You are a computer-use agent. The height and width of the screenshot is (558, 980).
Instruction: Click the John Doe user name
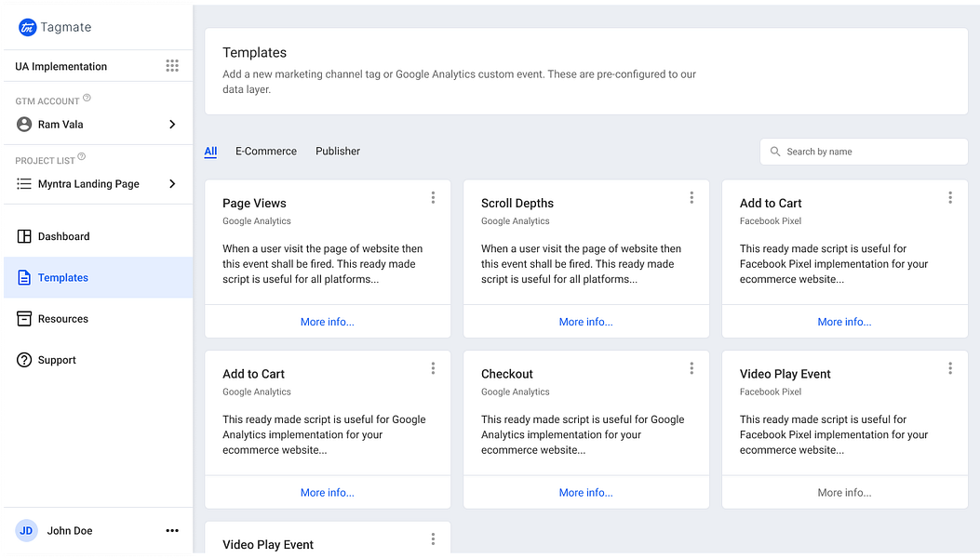pos(70,530)
